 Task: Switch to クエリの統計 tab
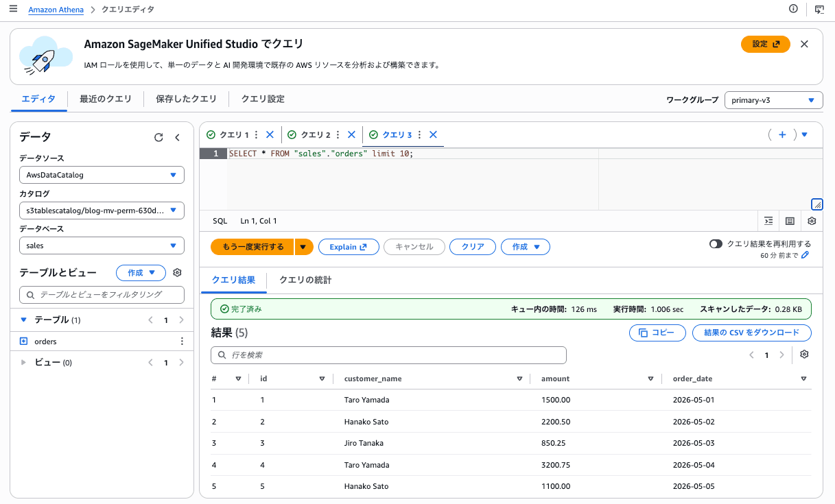[x=305, y=280]
